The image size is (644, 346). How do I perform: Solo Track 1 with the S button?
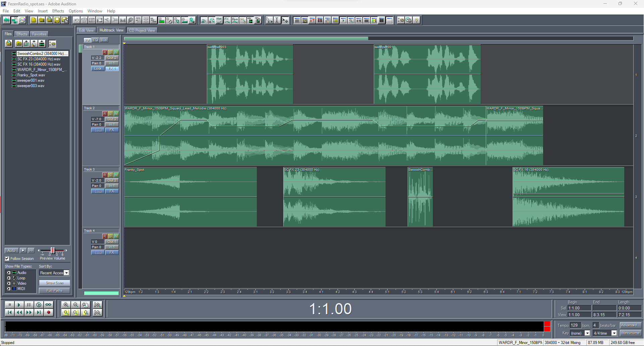[x=110, y=53]
